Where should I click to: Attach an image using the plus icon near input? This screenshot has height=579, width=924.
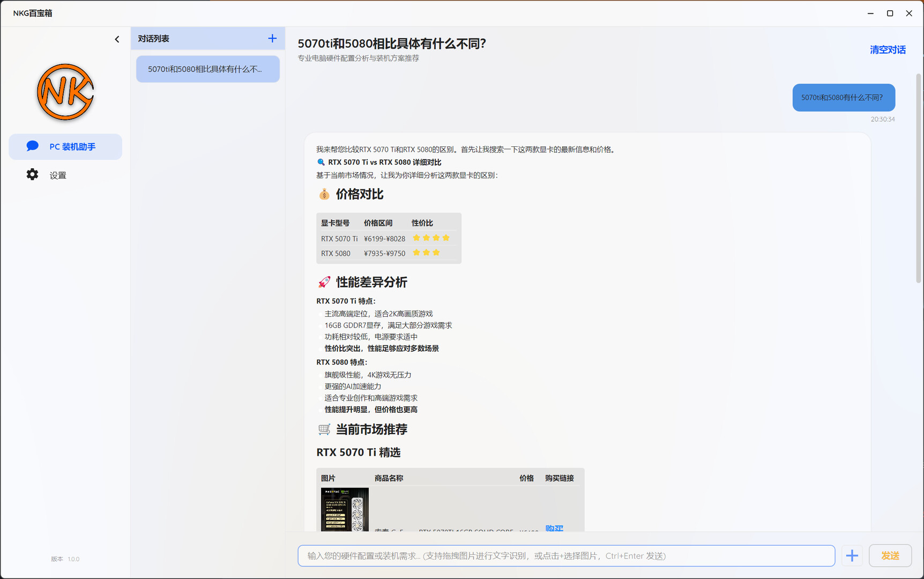[852, 555]
